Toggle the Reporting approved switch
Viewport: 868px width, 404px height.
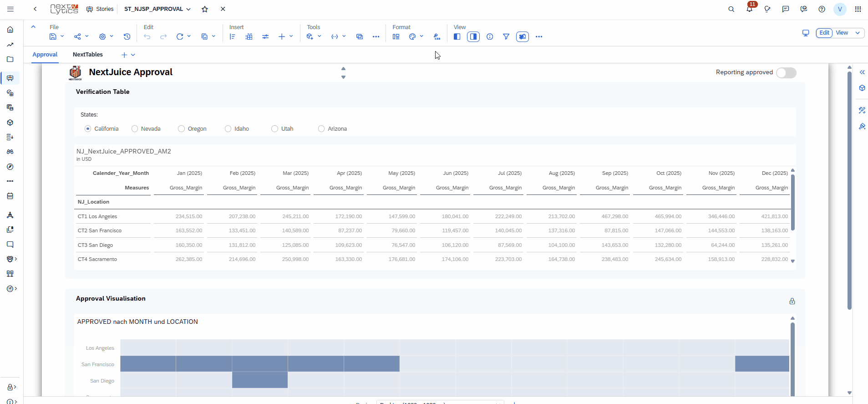787,72
